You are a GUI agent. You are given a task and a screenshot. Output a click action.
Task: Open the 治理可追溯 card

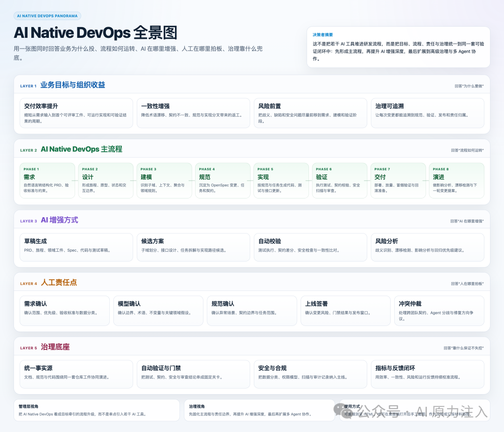click(x=427, y=113)
